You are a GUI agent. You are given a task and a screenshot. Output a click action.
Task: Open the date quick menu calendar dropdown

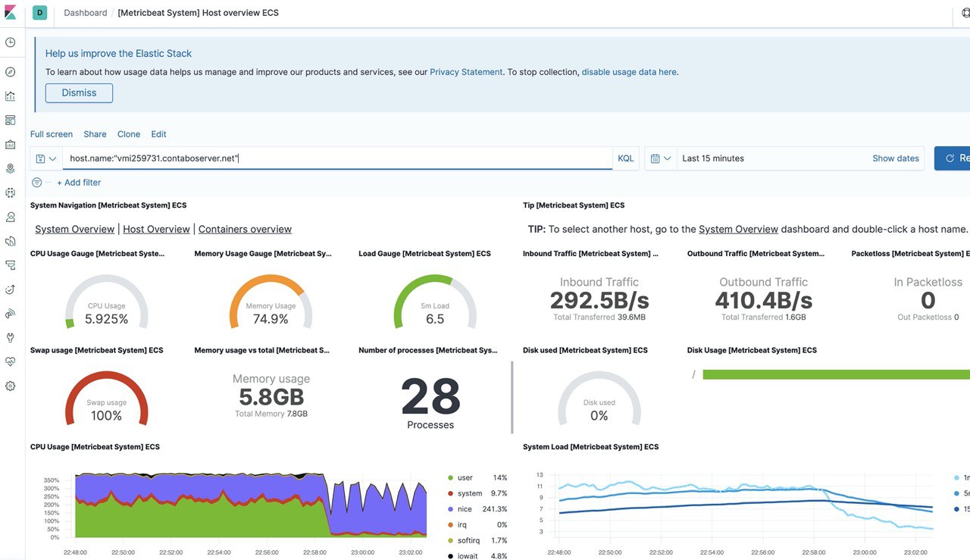661,158
